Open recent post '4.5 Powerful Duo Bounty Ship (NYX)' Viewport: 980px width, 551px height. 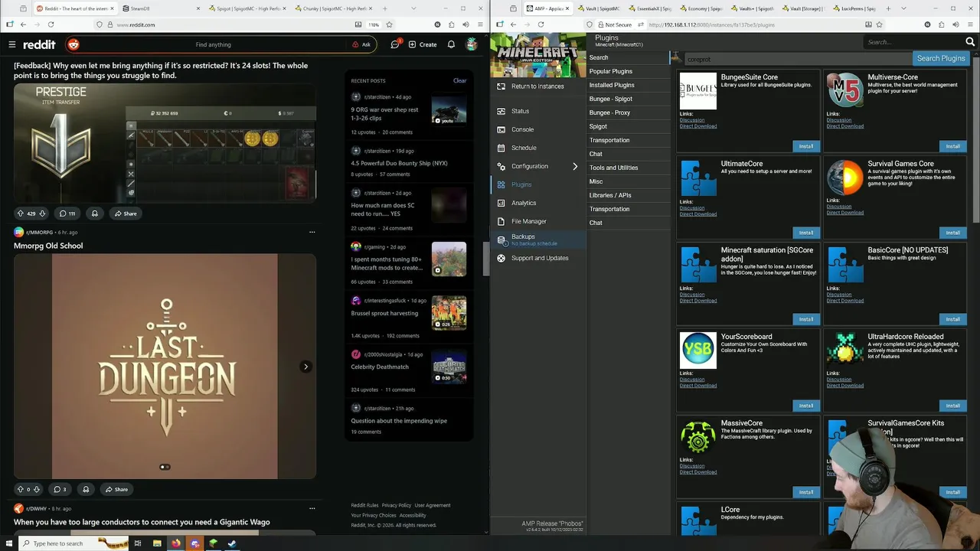click(399, 163)
